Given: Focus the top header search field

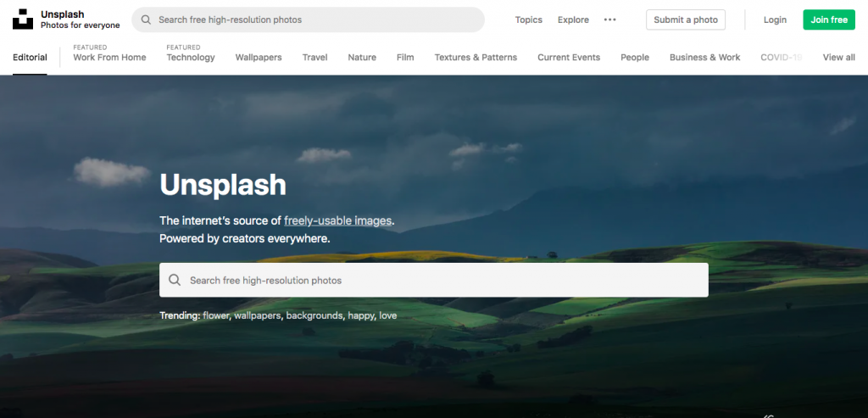Looking at the screenshot, I should pos(308,20).
